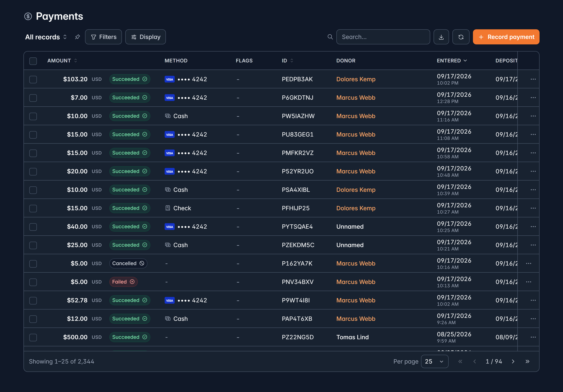Click the Record payment button
The width and height of the screenshot is (563, 392).
point(506,37)
